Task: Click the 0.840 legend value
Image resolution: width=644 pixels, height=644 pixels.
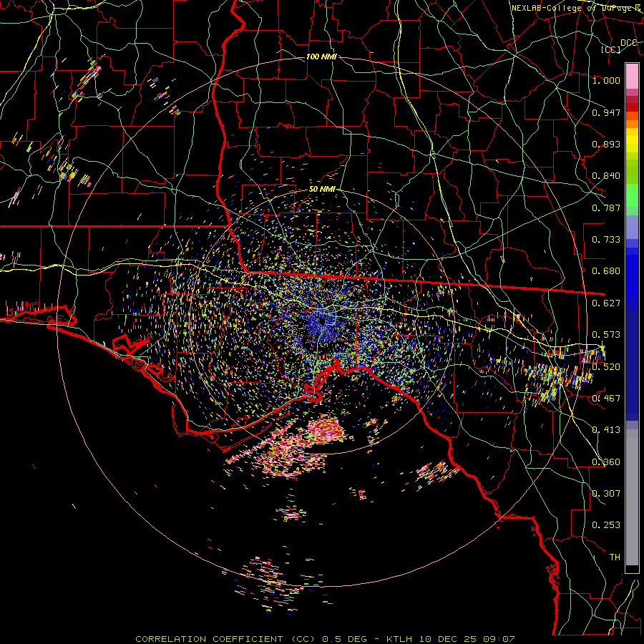Action: tap(606, 176)
